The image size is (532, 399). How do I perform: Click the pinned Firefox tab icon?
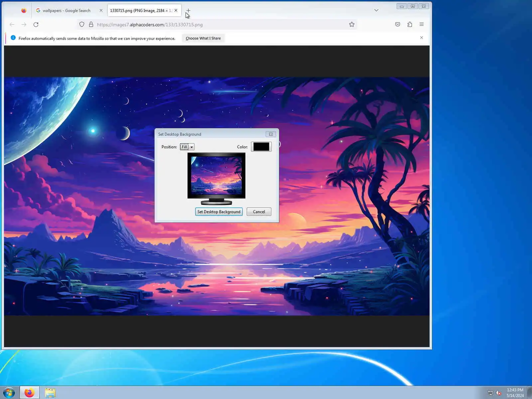coord(24,11)
